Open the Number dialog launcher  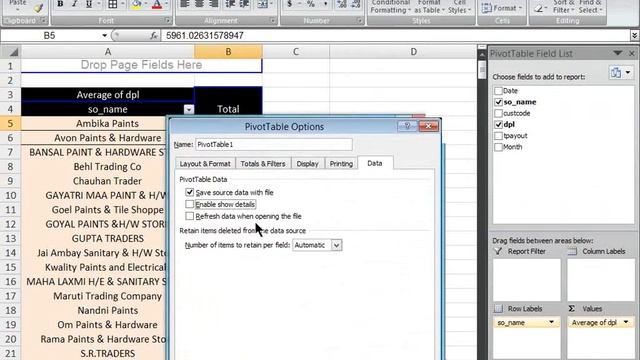coord(360,20)
